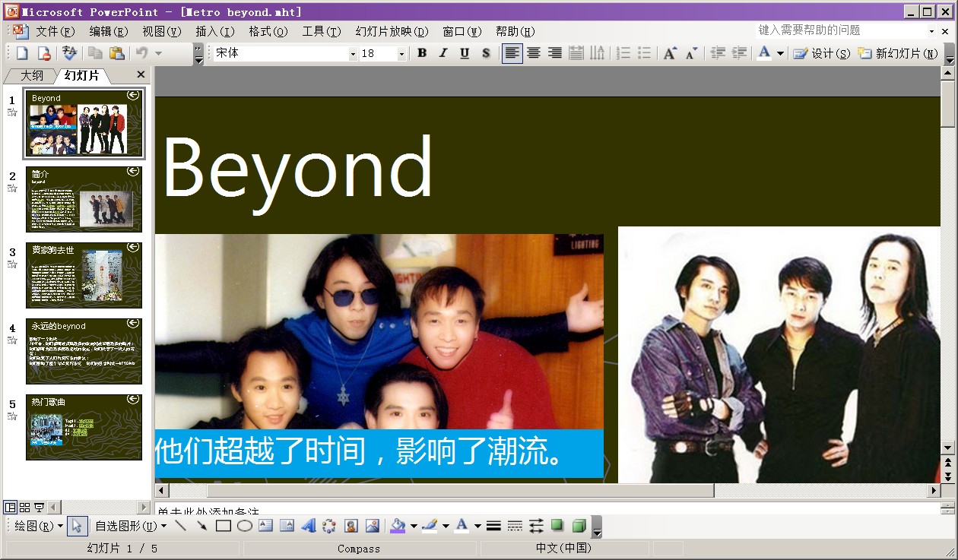Open drawing toolbar font color dropdown arrow
This screenshot has height=560, width=958.
click(x=477, y=525)
